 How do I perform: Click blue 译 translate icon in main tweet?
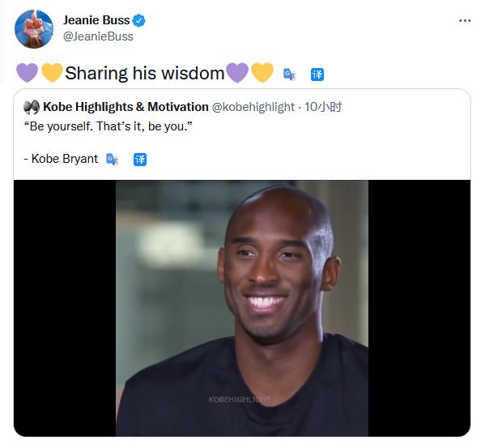pos(317,75)
